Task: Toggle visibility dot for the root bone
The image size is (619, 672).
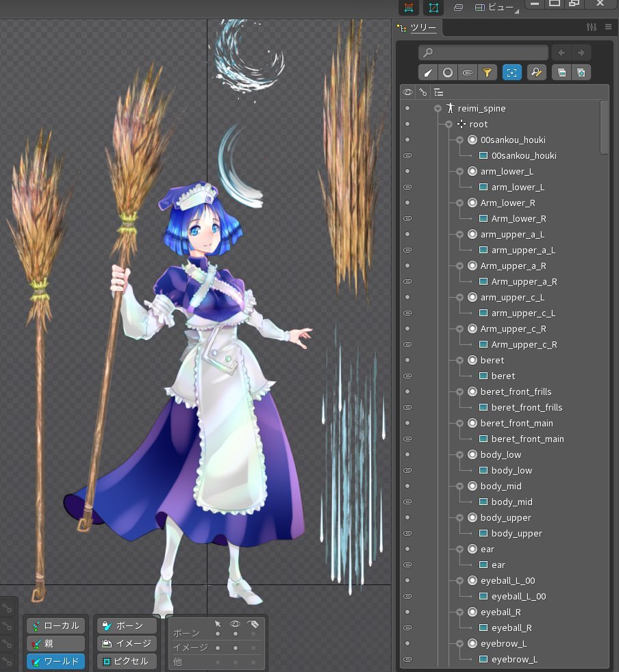Action: pyautogui.click(x=407, y=124)
